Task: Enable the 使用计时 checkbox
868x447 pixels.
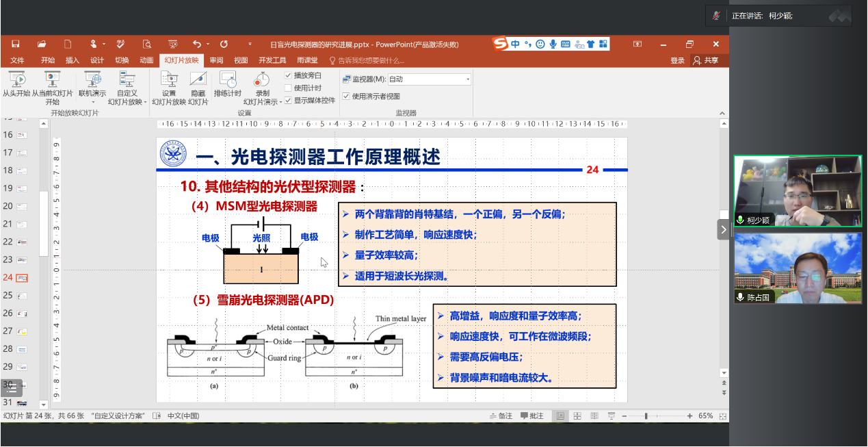Action: [x=288, y=88]
